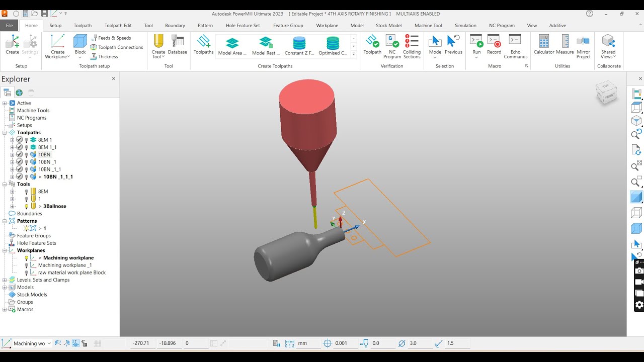
Task: Toggle light bulb for raw material work plane Block
Action: (x=26, y=273)
